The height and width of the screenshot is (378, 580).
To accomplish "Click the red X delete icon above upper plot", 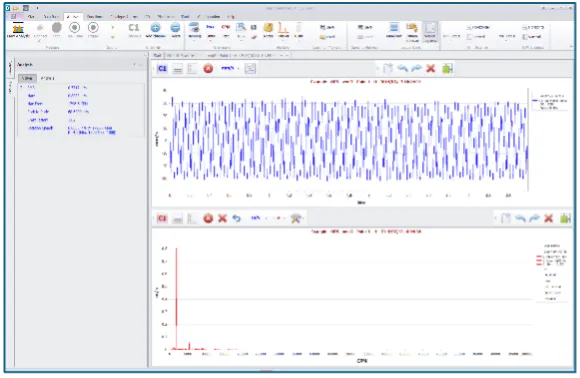I will click(x=431, y=68).
